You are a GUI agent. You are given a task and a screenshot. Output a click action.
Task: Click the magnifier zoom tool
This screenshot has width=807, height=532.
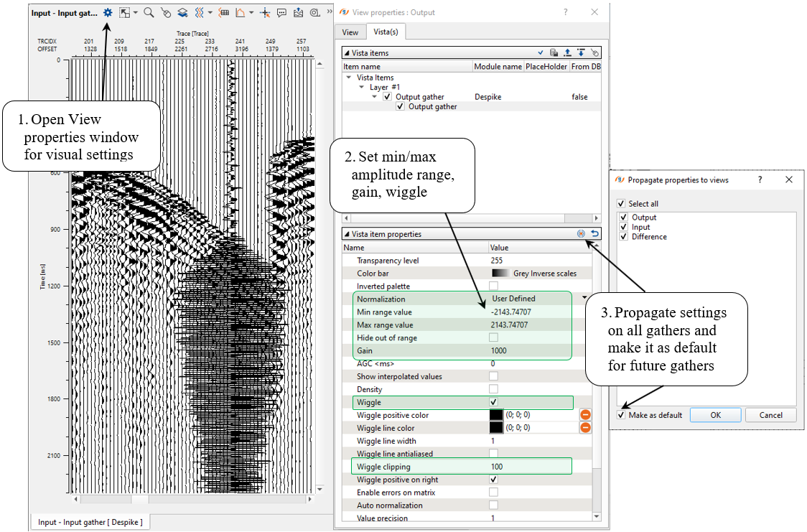point(149,12)
